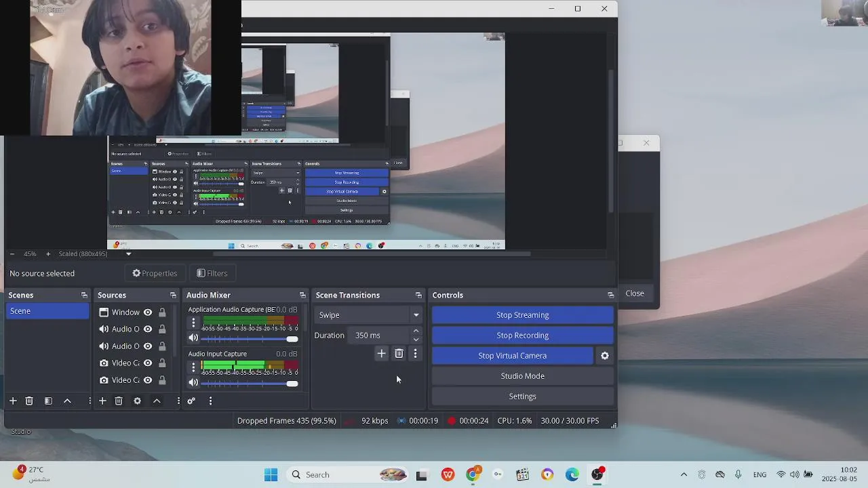Pop out the Controls dock

[x=610, y=296]
